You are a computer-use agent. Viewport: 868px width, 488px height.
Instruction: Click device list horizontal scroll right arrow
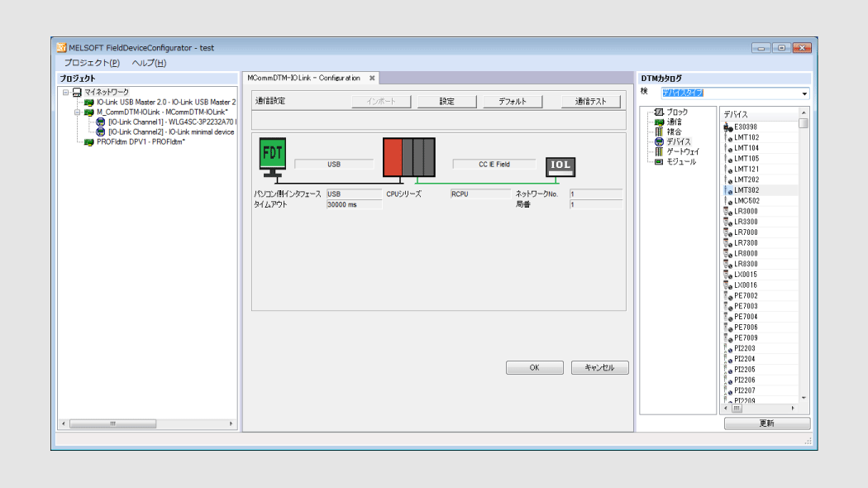[x=793, y=409]
